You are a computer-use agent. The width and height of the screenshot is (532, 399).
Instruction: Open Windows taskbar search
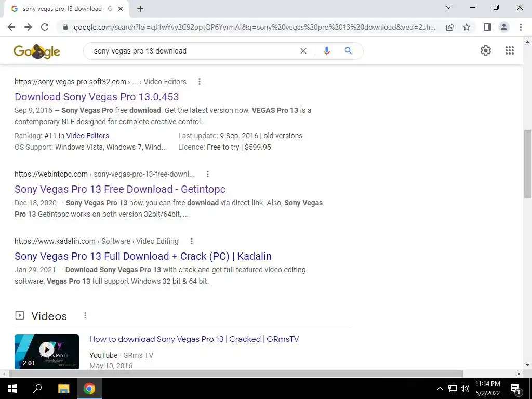tap(37, 389)
